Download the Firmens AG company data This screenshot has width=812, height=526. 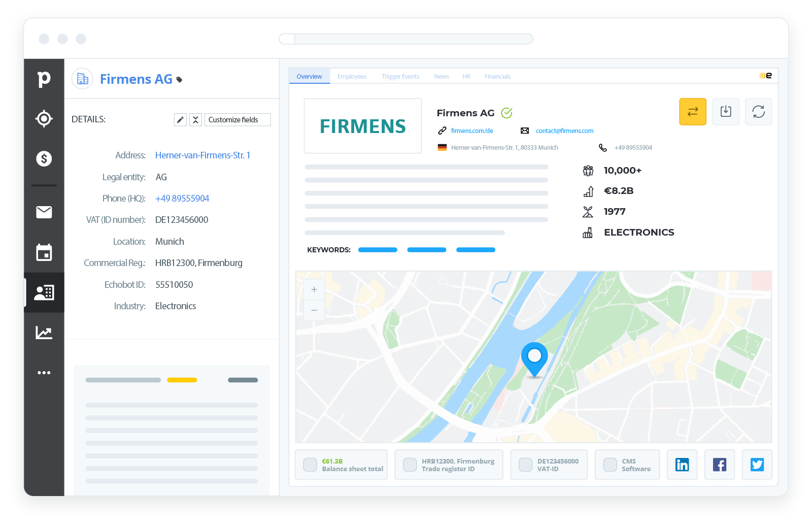click(x=726, y=112)
